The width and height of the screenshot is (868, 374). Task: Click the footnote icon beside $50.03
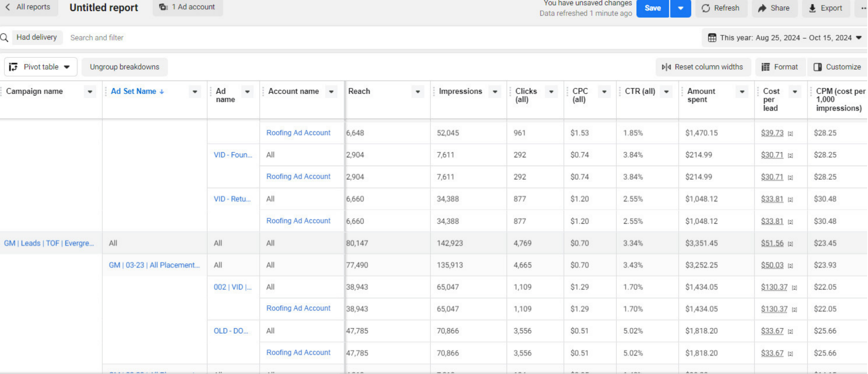click(x=790, y=266)
